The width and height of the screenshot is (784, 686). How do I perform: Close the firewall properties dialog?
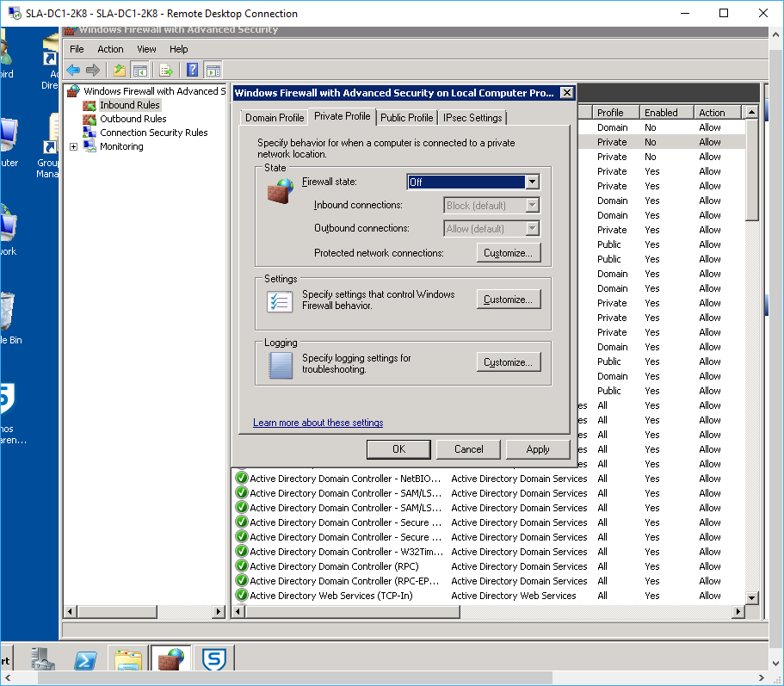566,92
